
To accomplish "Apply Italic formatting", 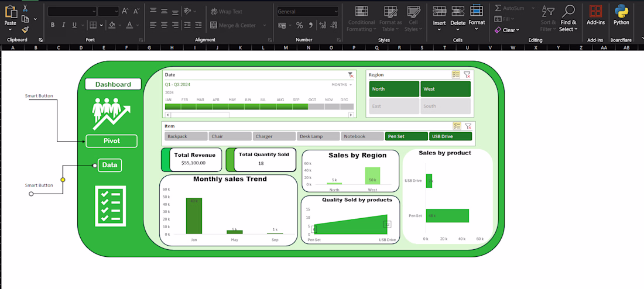I will (63, 25).
